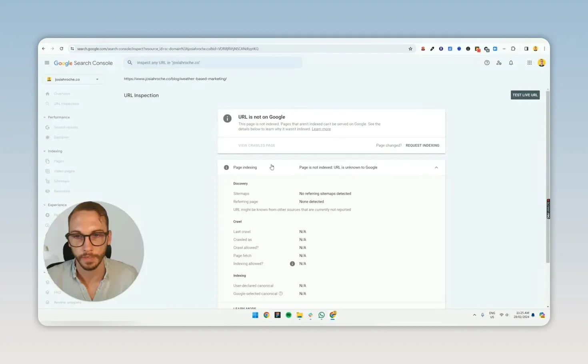Click the browser back arrow

[44, 49]
